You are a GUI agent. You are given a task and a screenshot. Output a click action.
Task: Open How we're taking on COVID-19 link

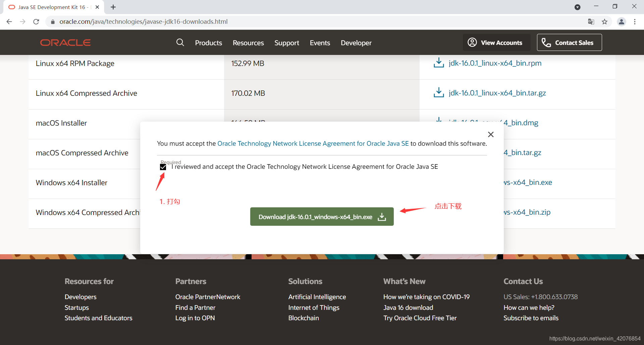pyautogui.click(x=426, y=297)
